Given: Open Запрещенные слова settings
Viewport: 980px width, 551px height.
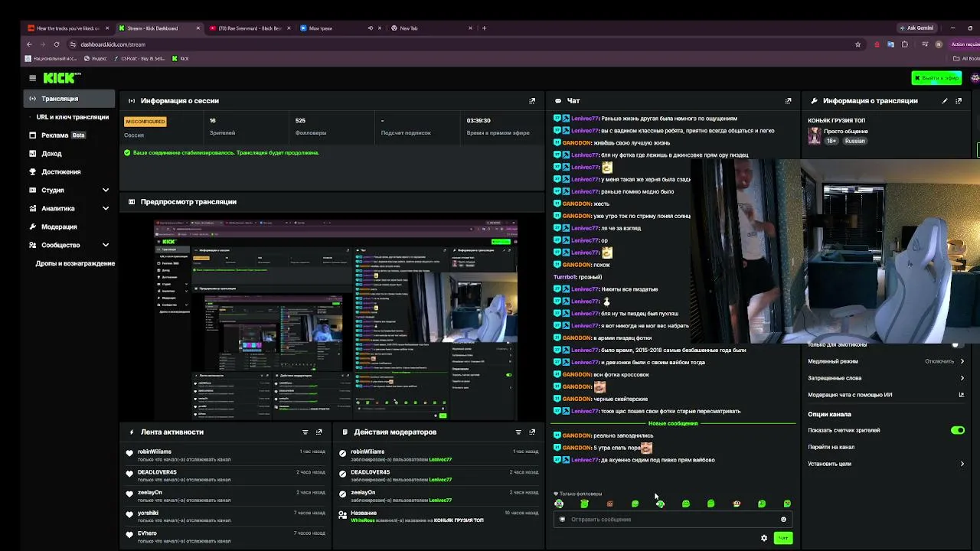Looking at the screenshot, I should (x=885, y=378).
